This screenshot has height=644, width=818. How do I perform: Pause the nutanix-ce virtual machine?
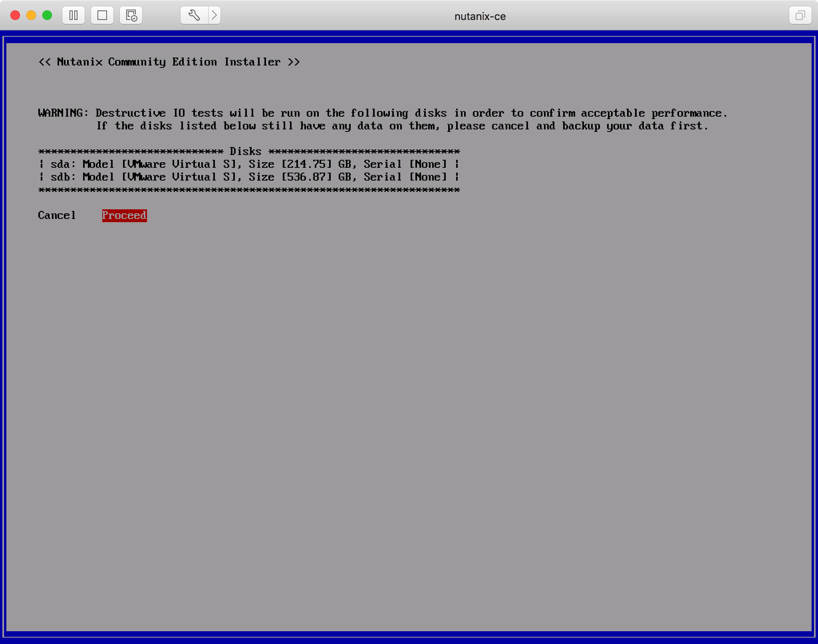73,16
